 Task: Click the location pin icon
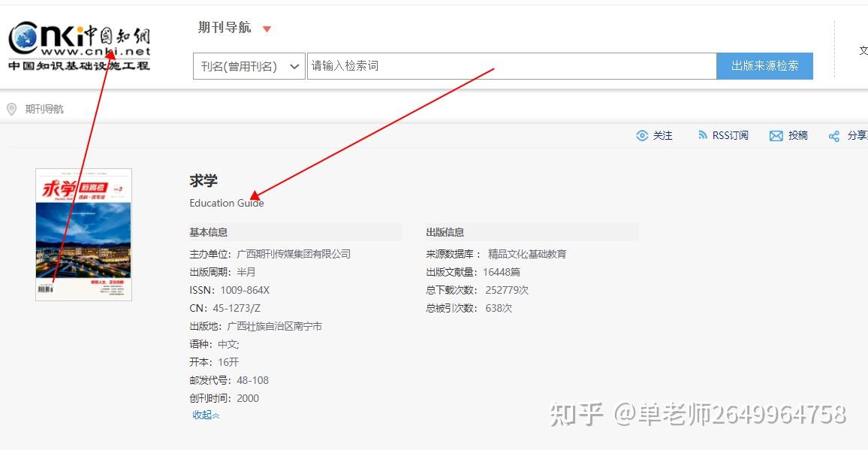click(x=11, y=109)
